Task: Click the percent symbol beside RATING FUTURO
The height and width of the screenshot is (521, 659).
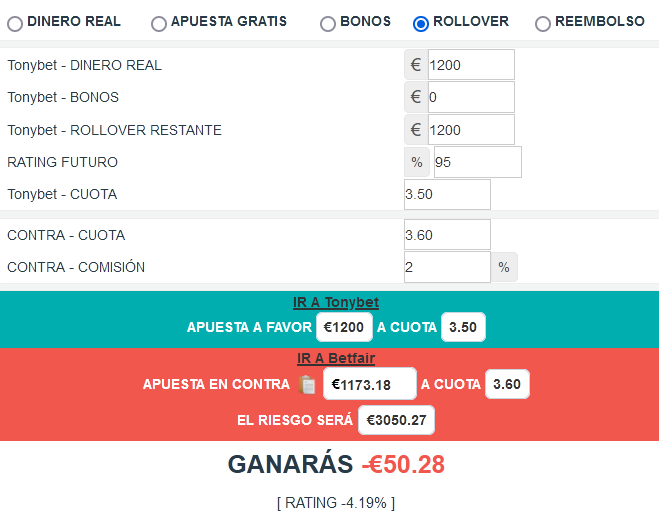Action: pyautogui.click(x=417, y=162)
